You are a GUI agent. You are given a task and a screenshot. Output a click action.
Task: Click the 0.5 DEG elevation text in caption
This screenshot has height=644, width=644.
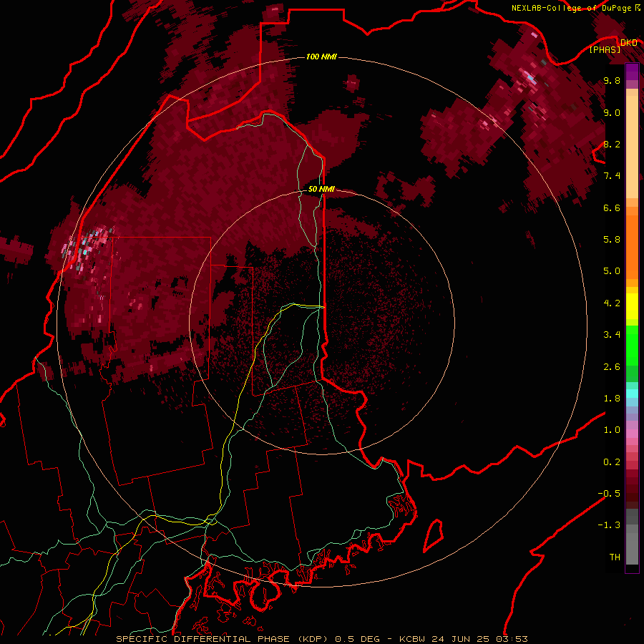(357, 639)
